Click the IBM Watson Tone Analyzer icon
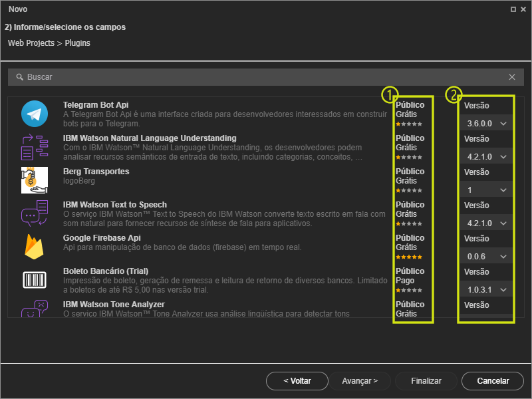The width and height of the screenshot is (532, 399). (x=35, y=309)
